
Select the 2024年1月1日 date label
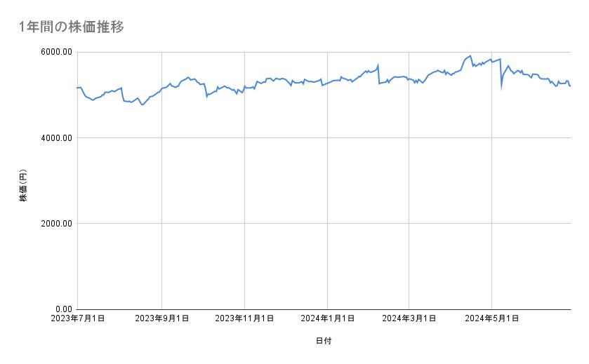[328, 319]
